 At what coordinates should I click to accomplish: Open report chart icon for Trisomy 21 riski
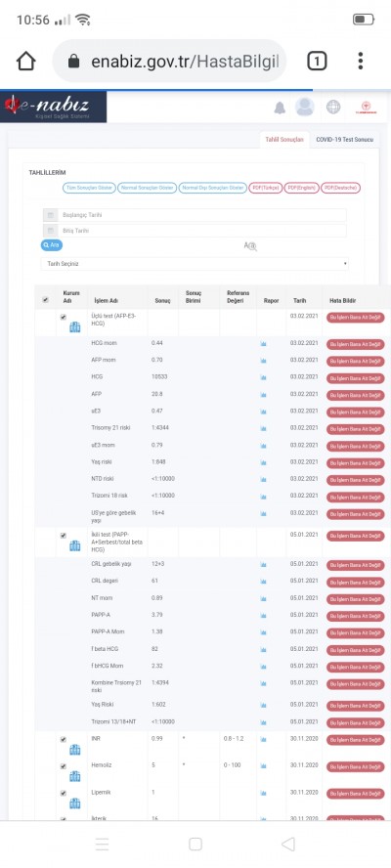click(263, 428)
